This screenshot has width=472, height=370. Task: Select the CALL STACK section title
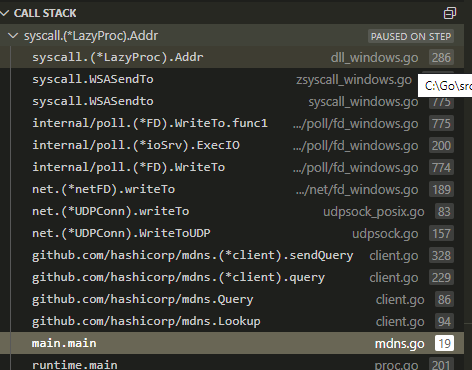pos(45,13)
